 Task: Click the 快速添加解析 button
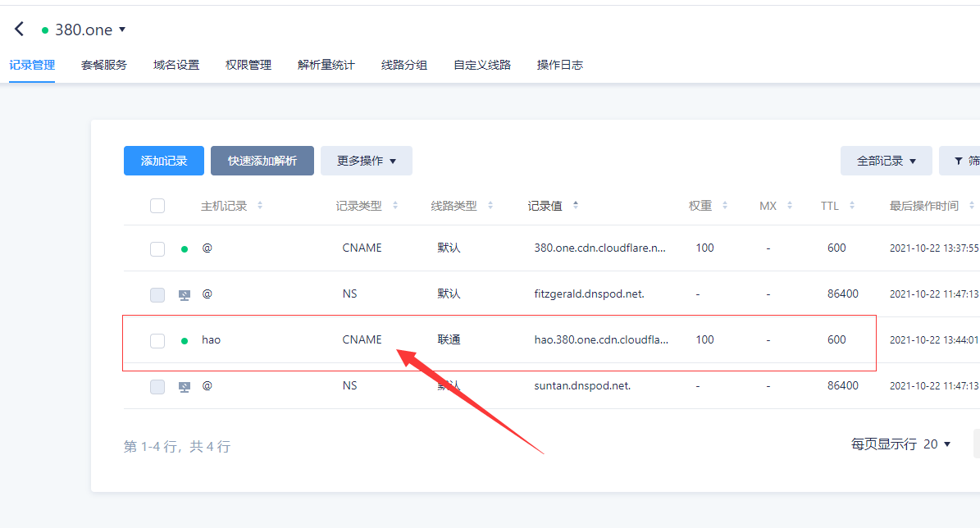(262, 161)
